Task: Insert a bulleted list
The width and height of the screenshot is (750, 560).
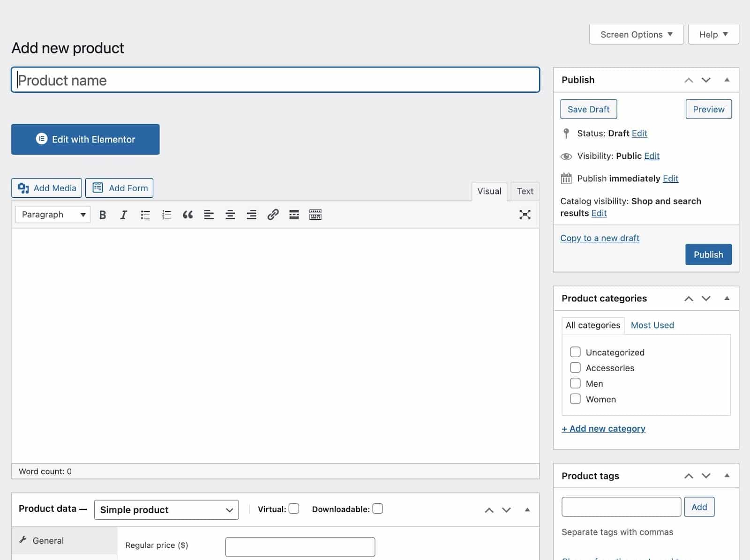Action: 145,215
